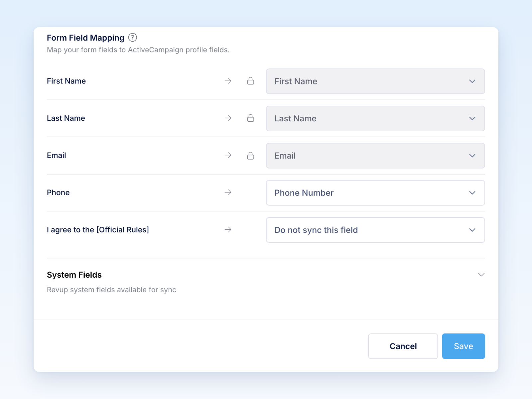The image size is (532, 399).
Task: Click the arrow icon in Last Name row
Action: tap(228, 118)
